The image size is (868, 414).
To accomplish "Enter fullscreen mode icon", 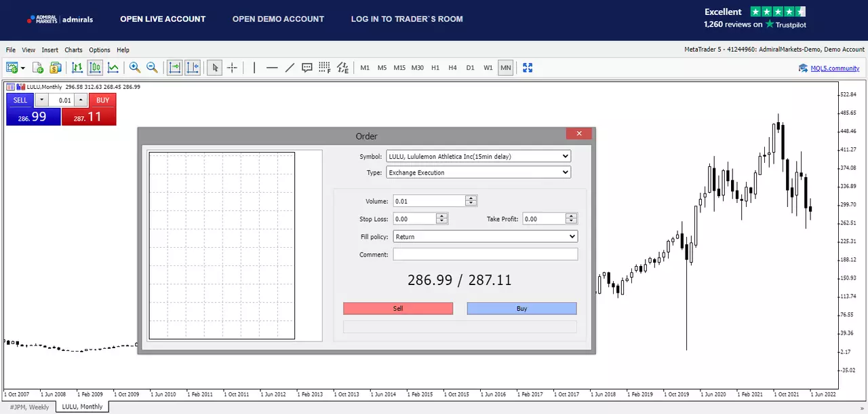I will coord(528,67).
